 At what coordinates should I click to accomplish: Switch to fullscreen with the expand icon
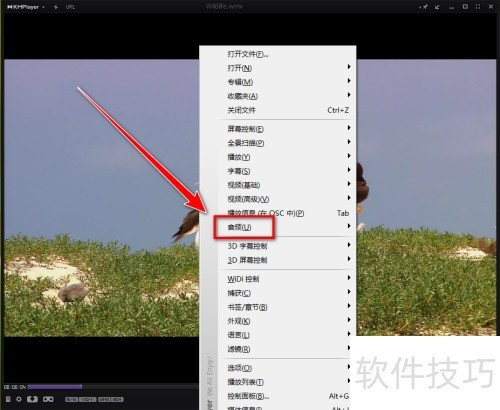(x=478, y=7)
